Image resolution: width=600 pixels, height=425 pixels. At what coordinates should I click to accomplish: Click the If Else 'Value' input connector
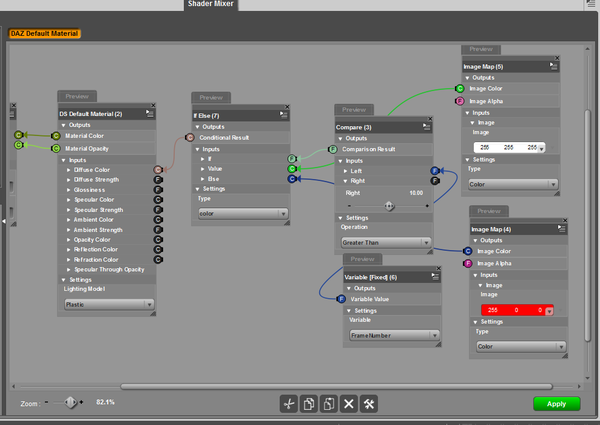pos(292,169)
